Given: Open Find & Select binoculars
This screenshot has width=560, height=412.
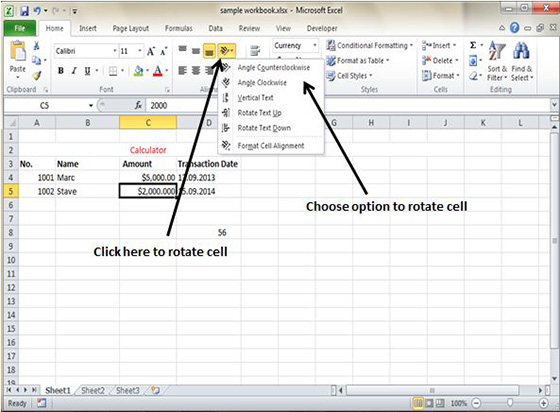Looking at the screenshot, I should pyautogui.click(x=522, y=61).
